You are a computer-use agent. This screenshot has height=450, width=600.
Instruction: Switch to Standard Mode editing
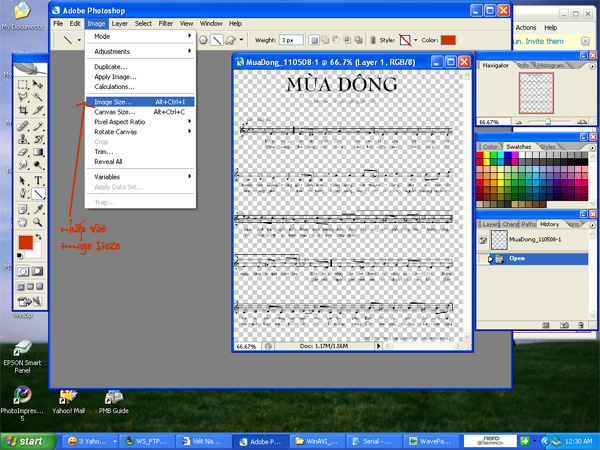[23, 271]
